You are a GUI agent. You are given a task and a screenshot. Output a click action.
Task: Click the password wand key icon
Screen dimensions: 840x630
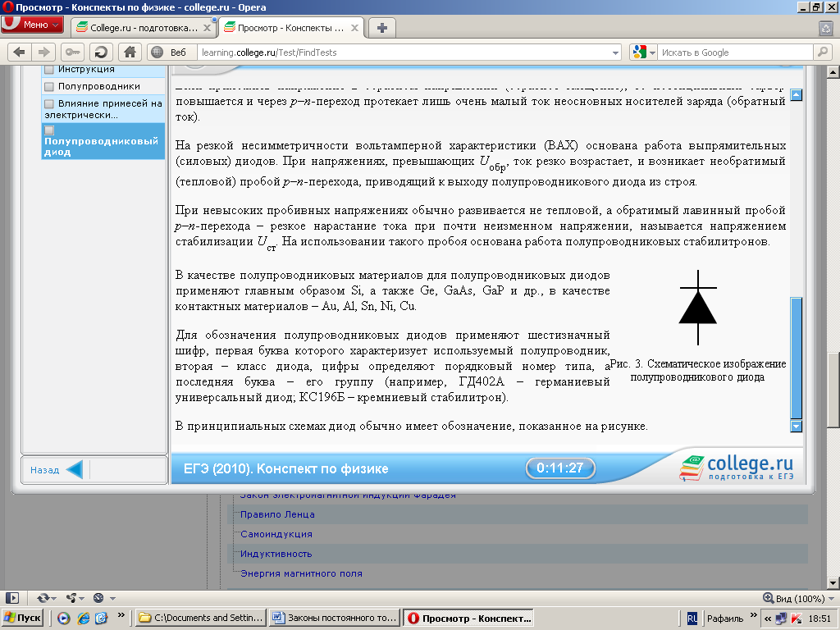click(x=73, y=52)
